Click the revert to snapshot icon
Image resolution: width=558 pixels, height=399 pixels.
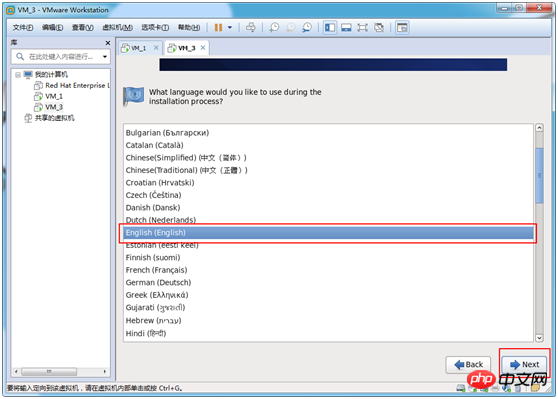click(291, 27)
